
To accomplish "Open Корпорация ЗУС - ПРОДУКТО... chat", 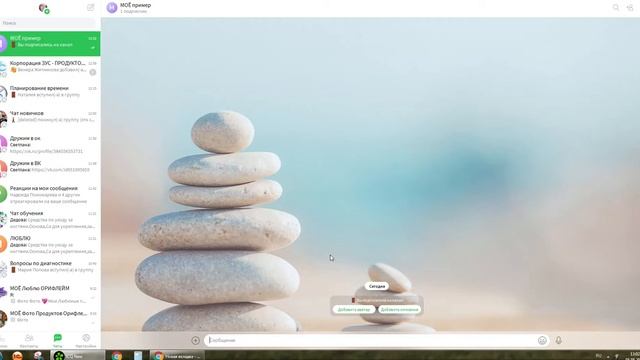I will pos(50,69).
